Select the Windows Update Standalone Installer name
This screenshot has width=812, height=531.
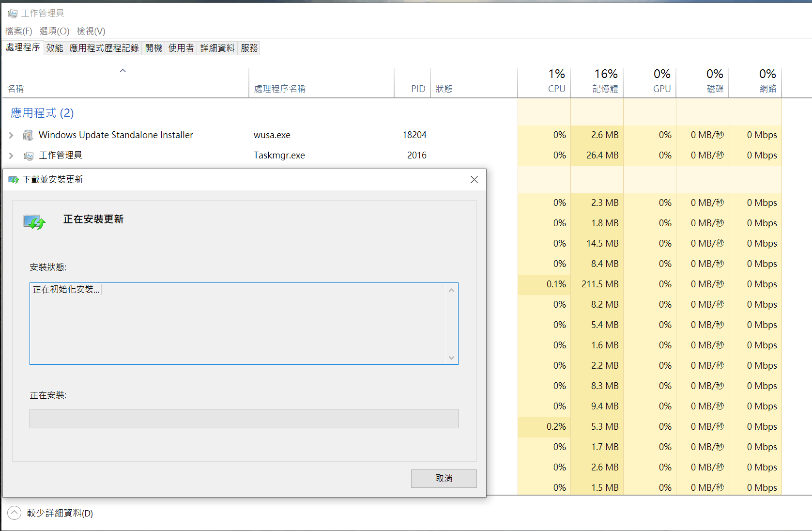[116, 135]
